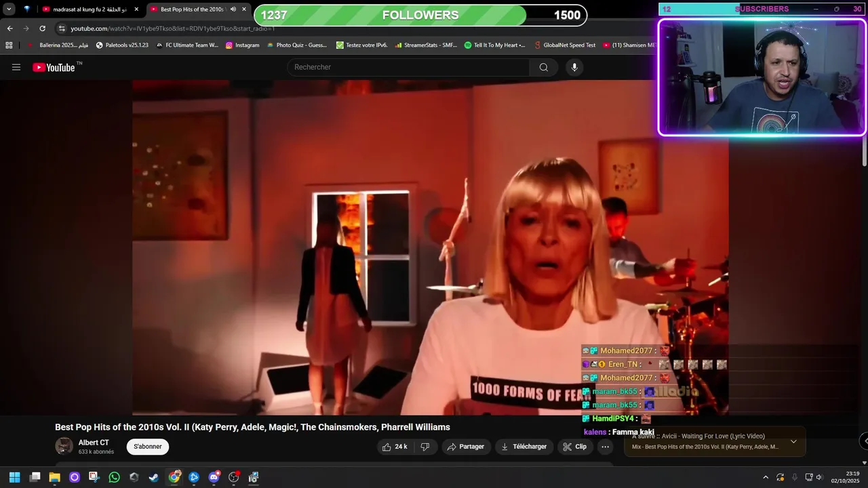Show hidden system tray icons
This screenshot has height=488, width=868.
tap(766, 477)
